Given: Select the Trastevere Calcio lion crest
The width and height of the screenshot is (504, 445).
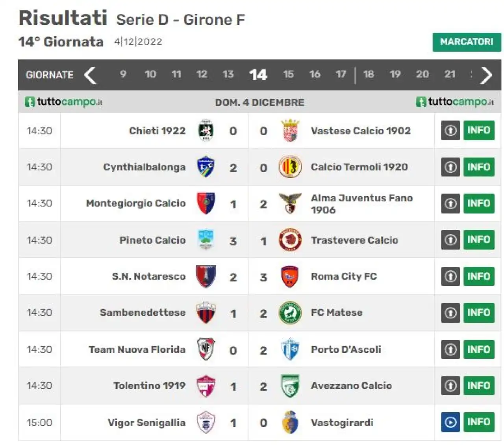Looking at the screenshot, I should pyautogui.click(x=290, y=240).
